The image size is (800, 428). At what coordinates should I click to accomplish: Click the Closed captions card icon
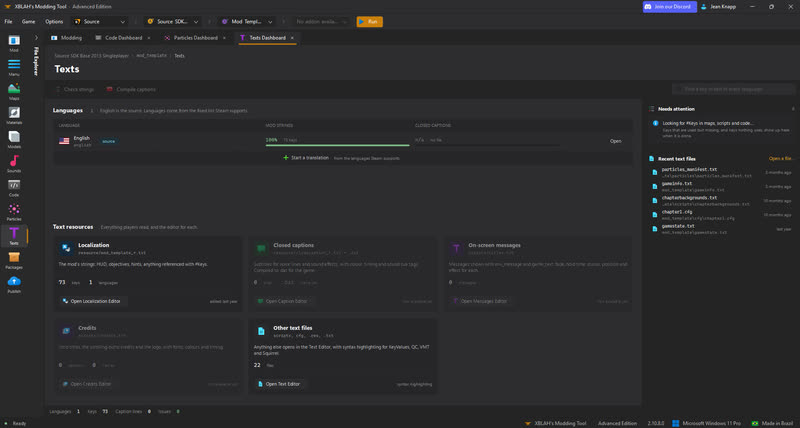[261, 248]
